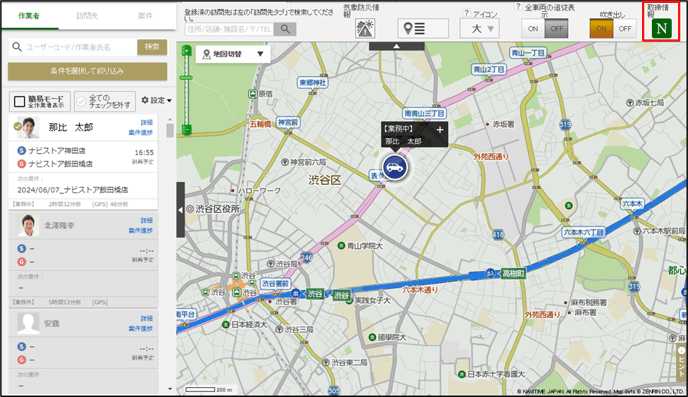Open the location pin list icon

423,29
